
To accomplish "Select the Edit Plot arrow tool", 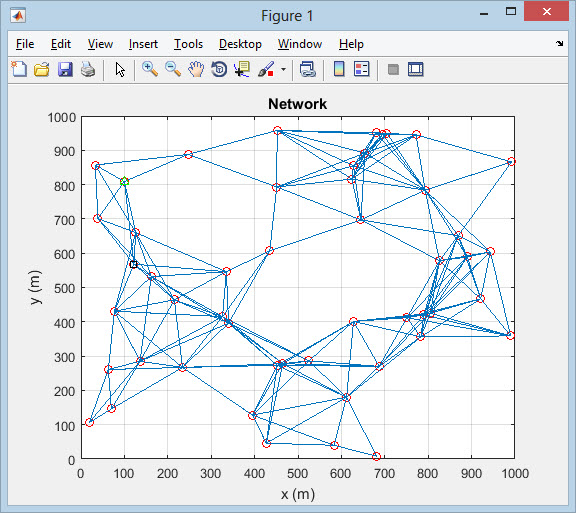I will (120, 69).
